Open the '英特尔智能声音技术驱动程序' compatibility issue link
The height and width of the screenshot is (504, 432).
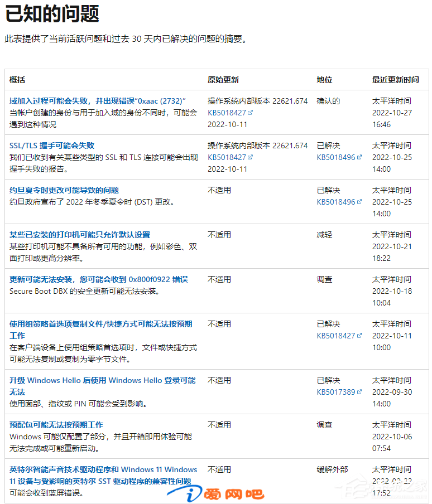click(x=103, y=476)
